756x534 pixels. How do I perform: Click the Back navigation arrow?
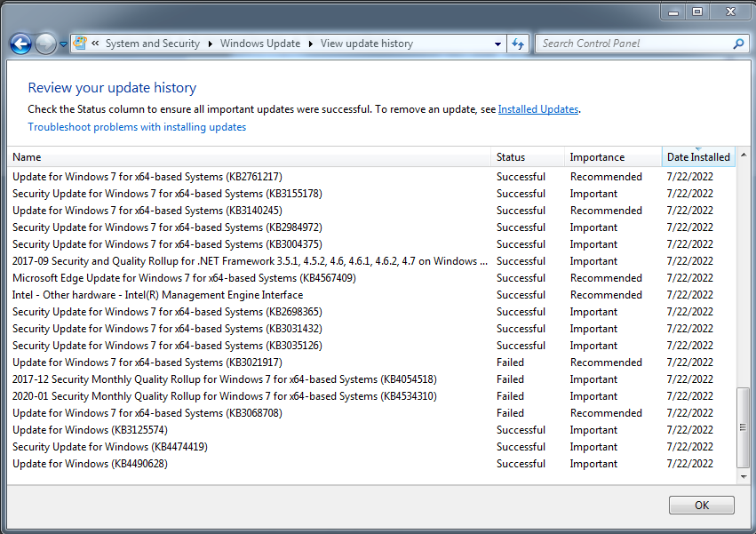click(x=20, y=44)
